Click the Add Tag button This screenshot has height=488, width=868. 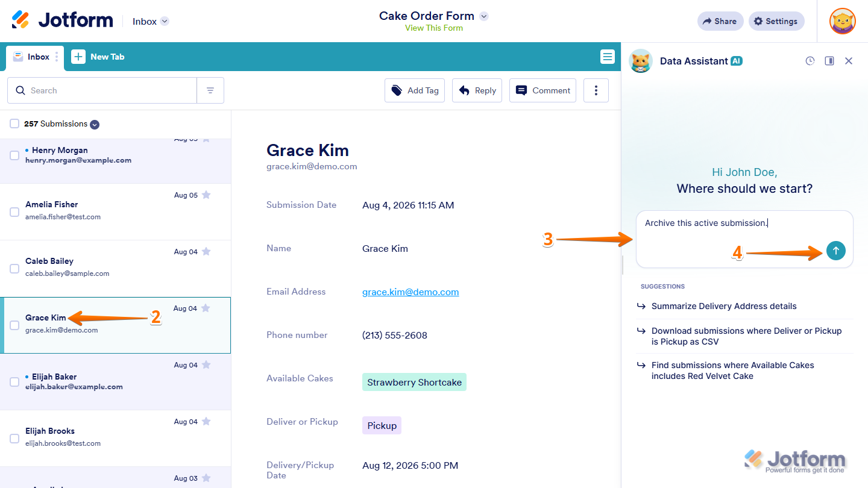pyautogui.click(x=415, y=90)
